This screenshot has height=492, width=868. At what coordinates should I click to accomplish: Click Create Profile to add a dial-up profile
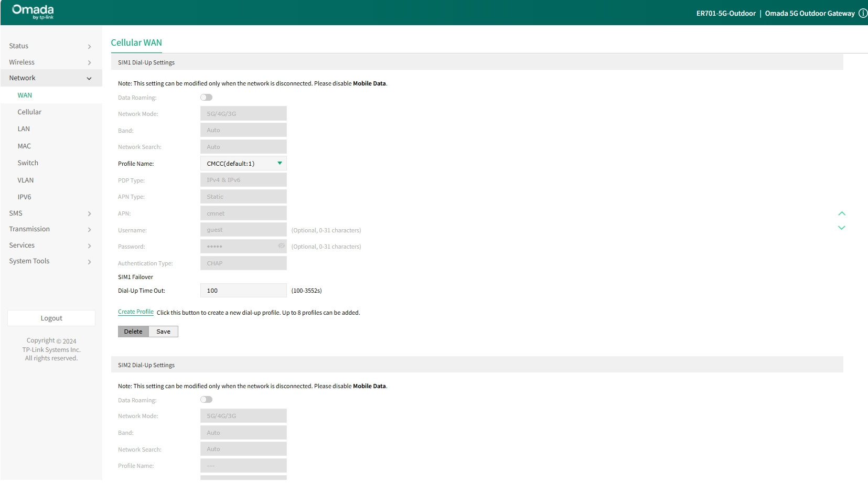135,312
